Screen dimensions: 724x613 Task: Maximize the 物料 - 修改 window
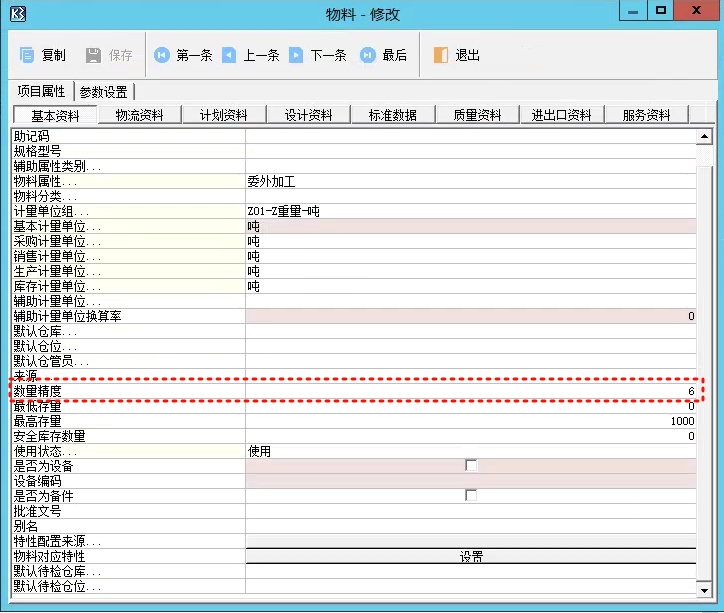click(661, 11)
